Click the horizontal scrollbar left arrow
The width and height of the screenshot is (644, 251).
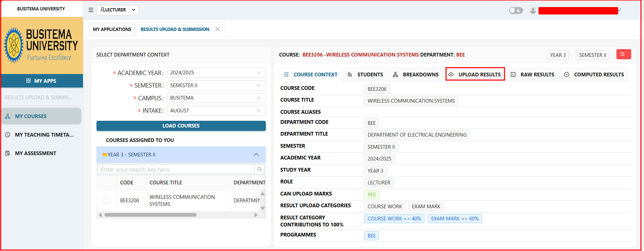100,215
